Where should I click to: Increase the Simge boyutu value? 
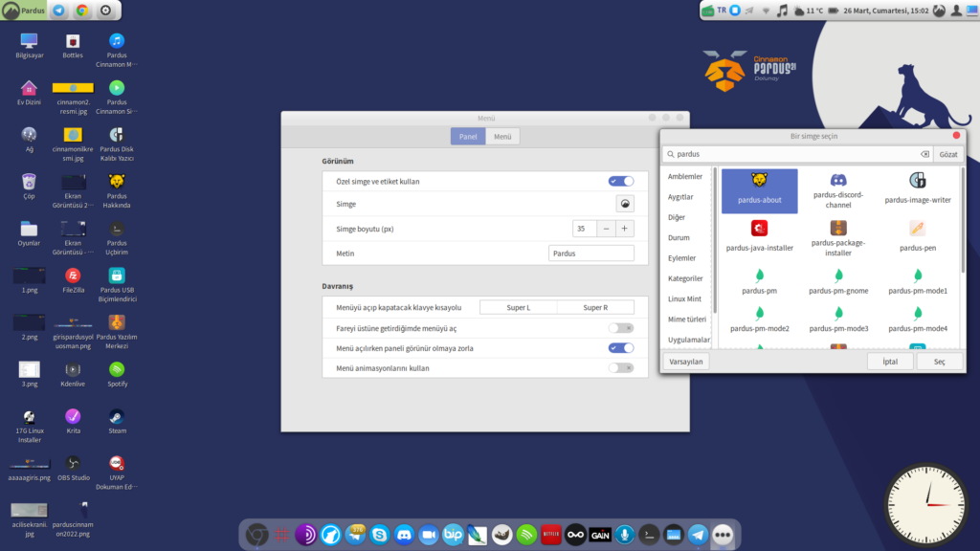click(x=624, y=229)
